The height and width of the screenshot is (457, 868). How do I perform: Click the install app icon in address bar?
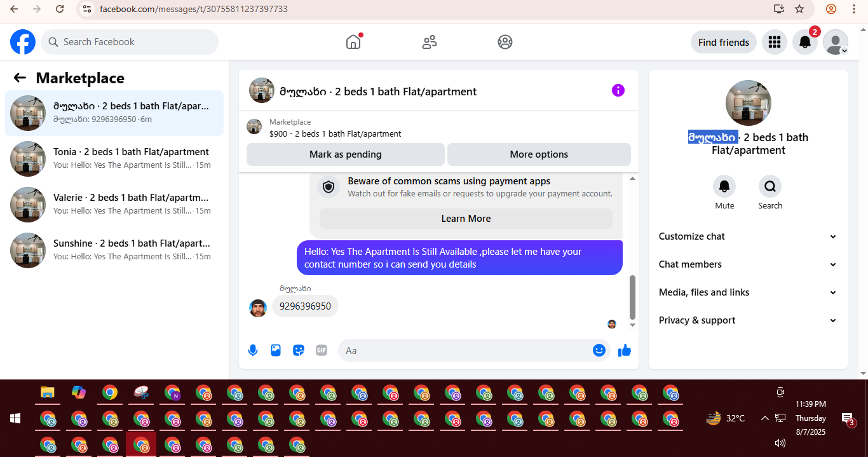[x=779, y=9]
